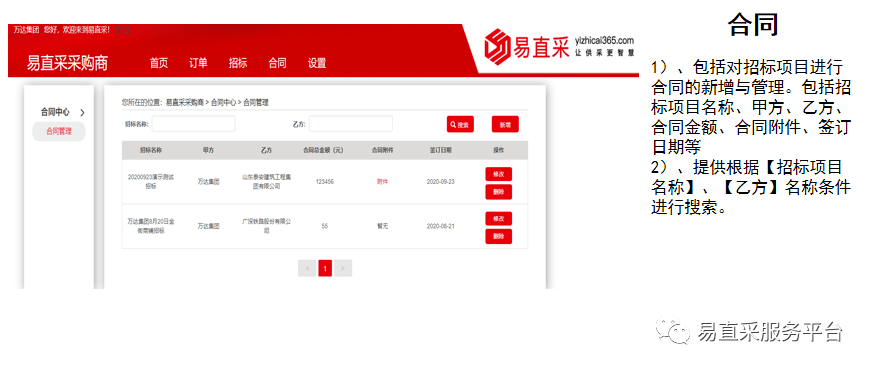Image resolution: width=872 pixels, height=370 pixels.
Task: Open the 合同 menu
Action: point(277,63)
